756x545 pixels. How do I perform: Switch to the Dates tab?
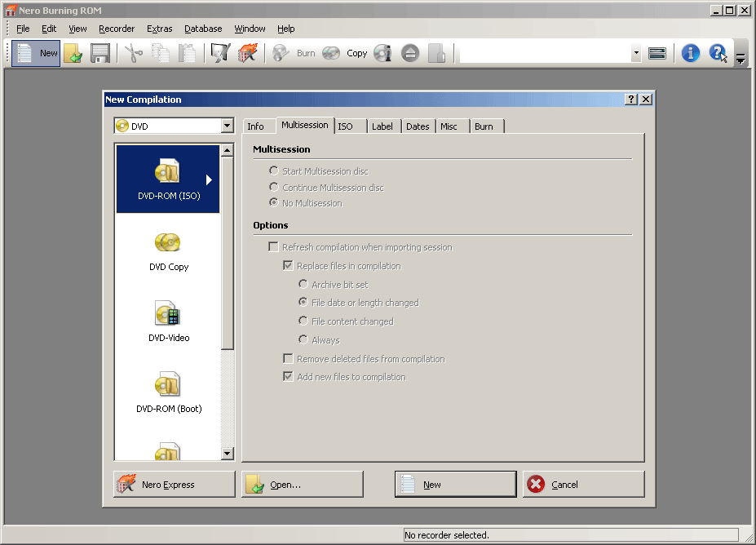pos(418,126)
